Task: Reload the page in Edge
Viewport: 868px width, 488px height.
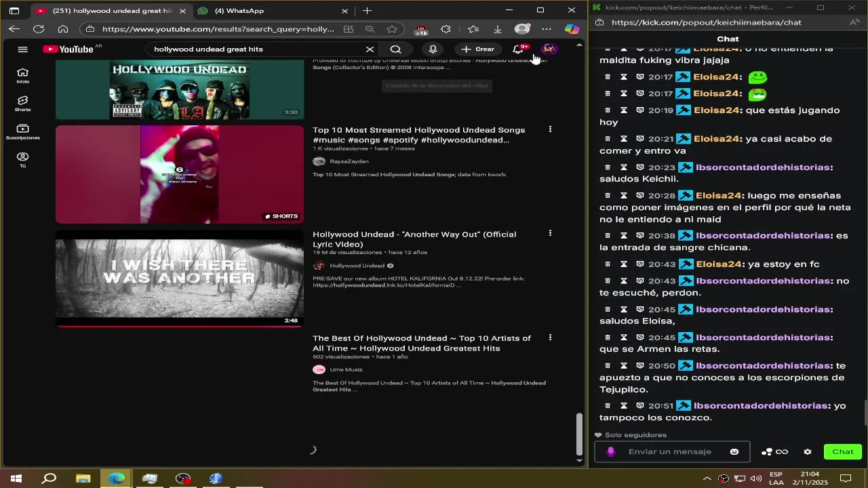Action: click(x=39, y=29)
